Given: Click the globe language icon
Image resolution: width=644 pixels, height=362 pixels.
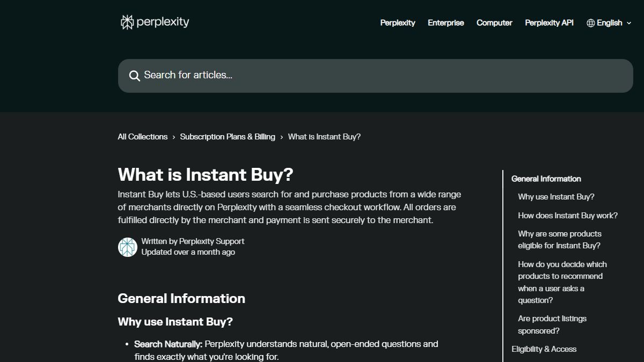Looking at the screenshot, I should [x=591, y=23].
